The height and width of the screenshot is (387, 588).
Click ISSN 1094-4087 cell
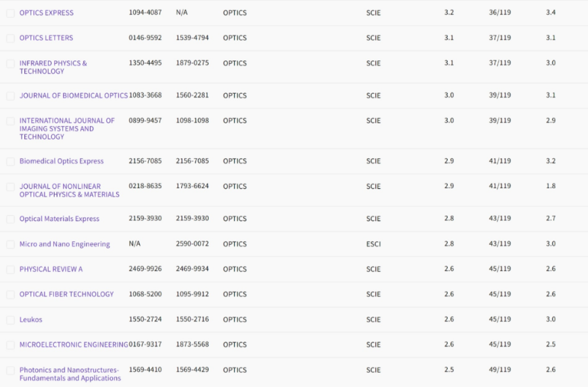pos(145,12)
